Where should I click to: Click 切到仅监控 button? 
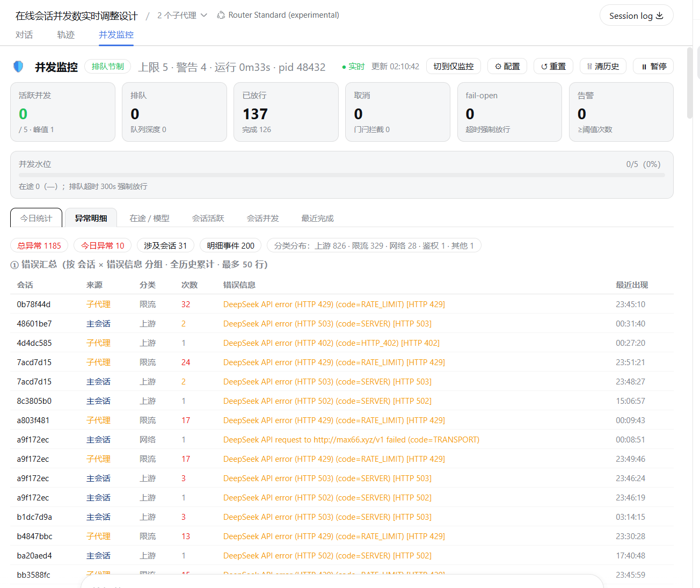coord(454,67)
